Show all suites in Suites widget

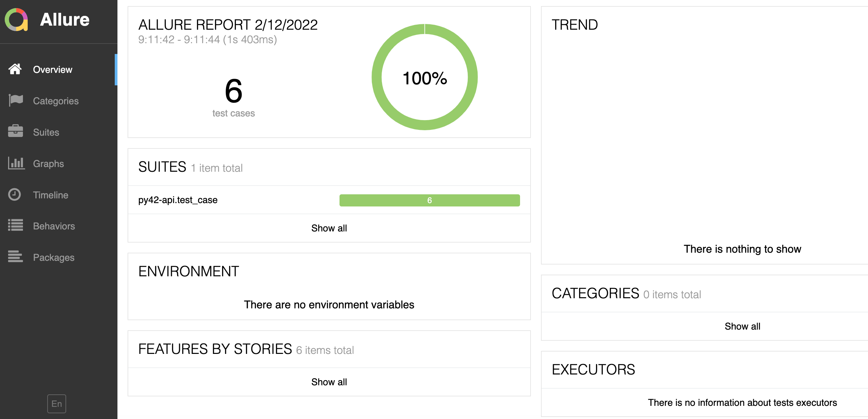(329, 228)
